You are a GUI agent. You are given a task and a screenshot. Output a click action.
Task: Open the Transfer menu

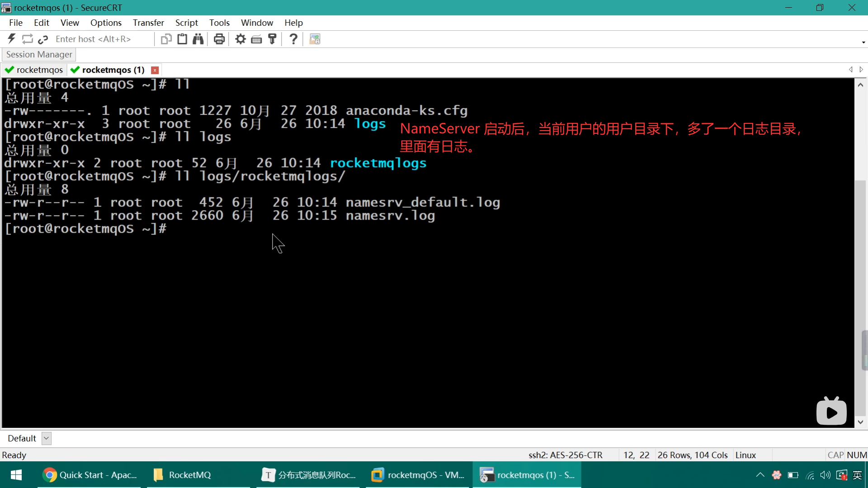pyautogui.click(x=148, y=23)
